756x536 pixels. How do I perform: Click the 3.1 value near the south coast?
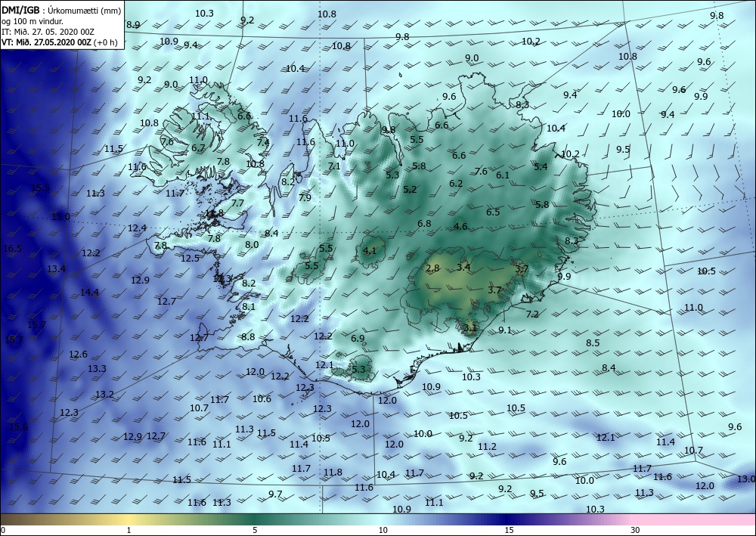469,328
